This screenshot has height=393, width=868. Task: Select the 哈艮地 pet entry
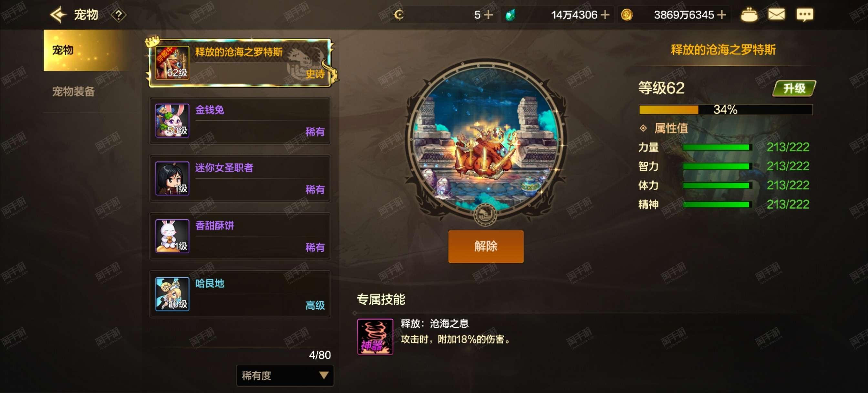[240, 294]
